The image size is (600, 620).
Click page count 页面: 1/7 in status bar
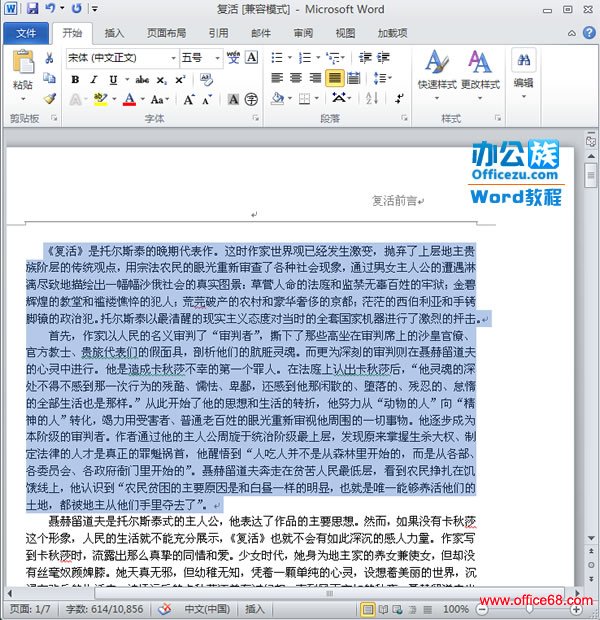[30, 609]
